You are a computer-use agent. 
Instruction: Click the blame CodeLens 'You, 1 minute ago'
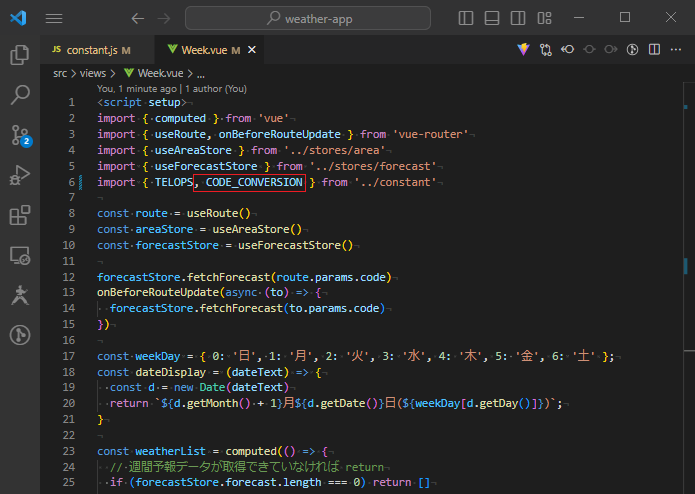pyautogui.click(x=137, y=89)
